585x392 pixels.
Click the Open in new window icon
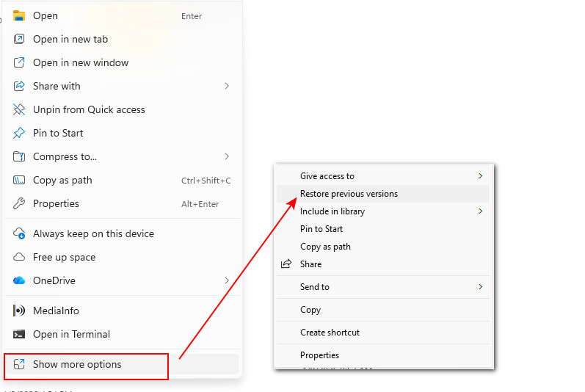tap(19, 62)
